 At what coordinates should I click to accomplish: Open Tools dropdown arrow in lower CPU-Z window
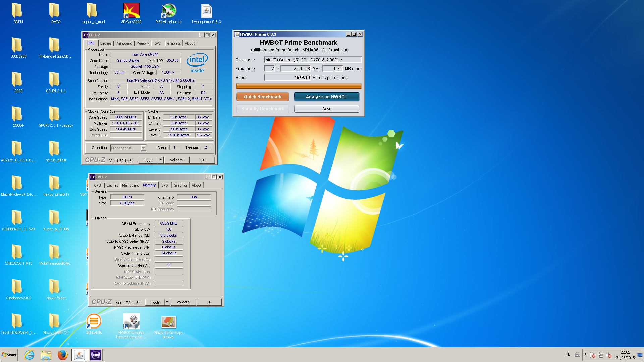point(167,302)
